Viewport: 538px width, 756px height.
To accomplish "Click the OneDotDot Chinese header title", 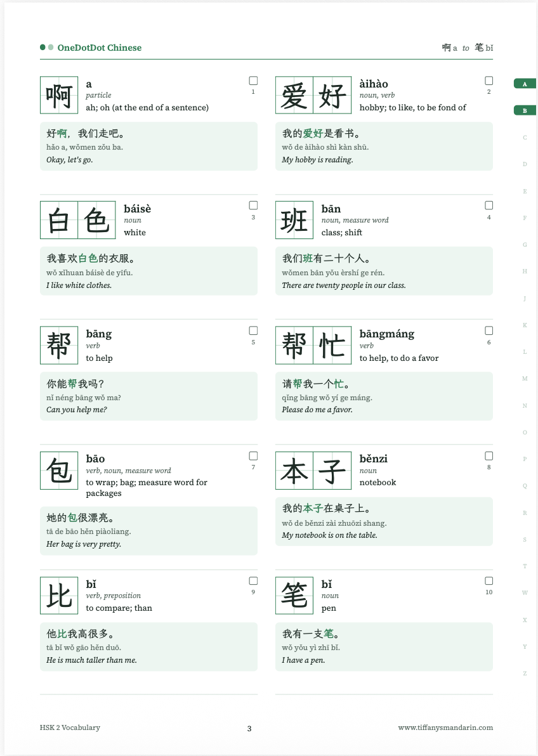I will coord(100,48).
